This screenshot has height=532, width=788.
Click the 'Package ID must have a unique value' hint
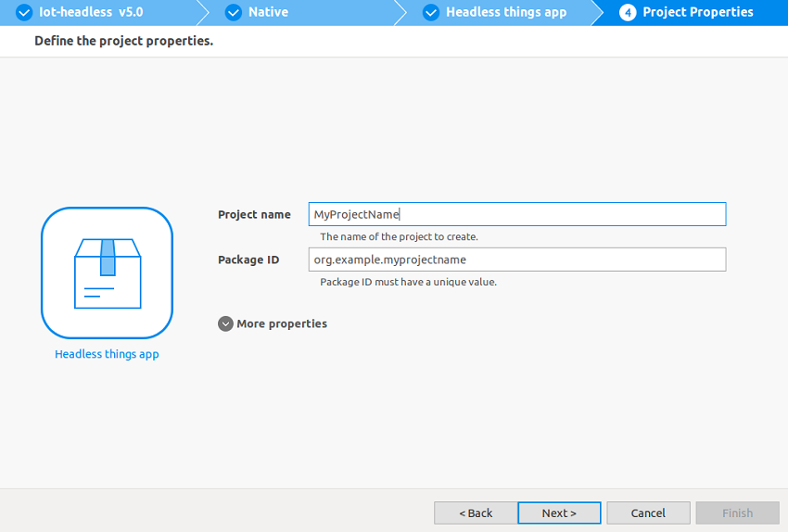tap(408, 282)
